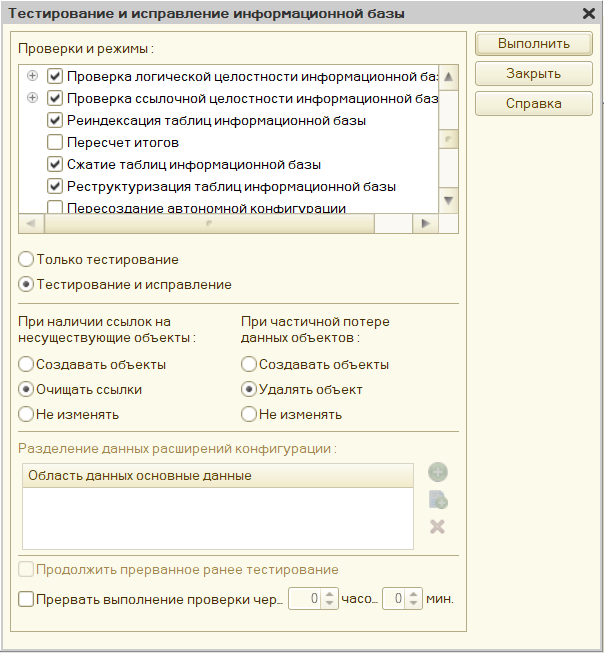Toggle Сжатие таблиц информационной базы checkbox
Screen dimensions: 604x654
[x=56, y=164]
